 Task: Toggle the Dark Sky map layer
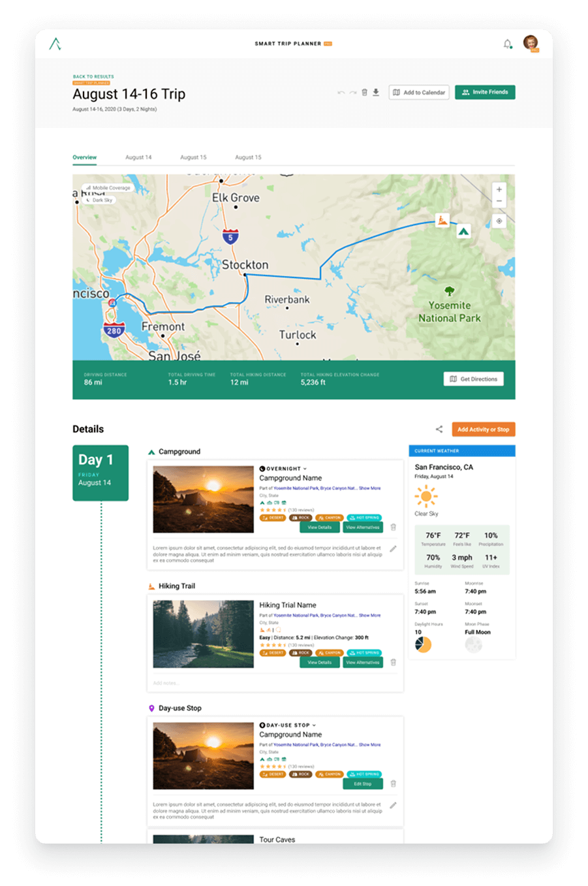[x=101, y=200]
